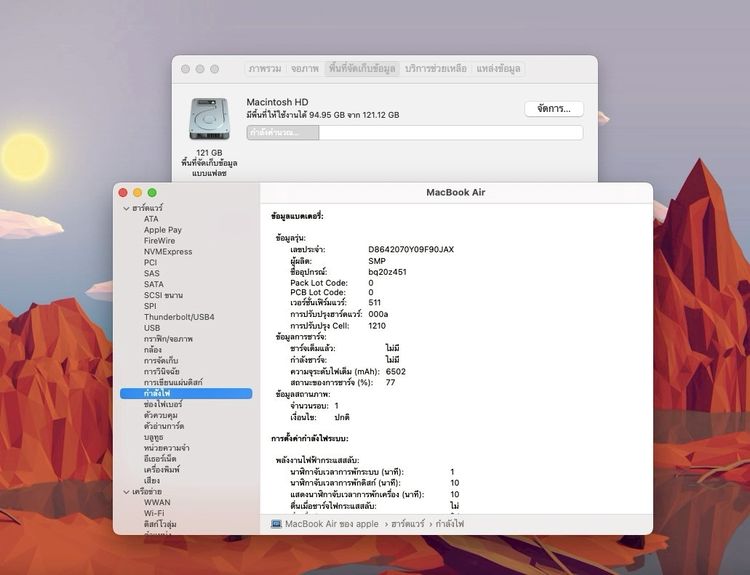Click the ข้อมูลแบตเตอรี่ battery information heading
This screenshot has height=575, width=750.
tap(297, 216)
